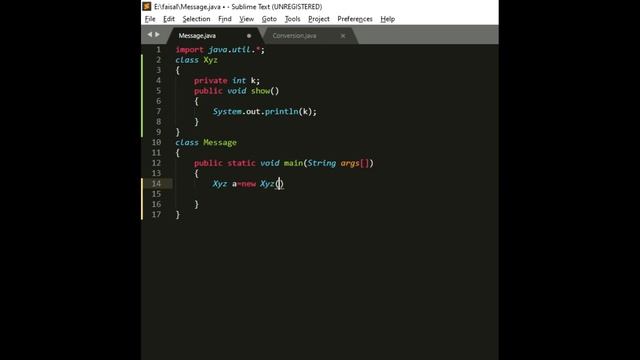Viewport: 640px width, 360px height.
Task: Click the word 'import' on line 1
Action: tap(189, 49)
